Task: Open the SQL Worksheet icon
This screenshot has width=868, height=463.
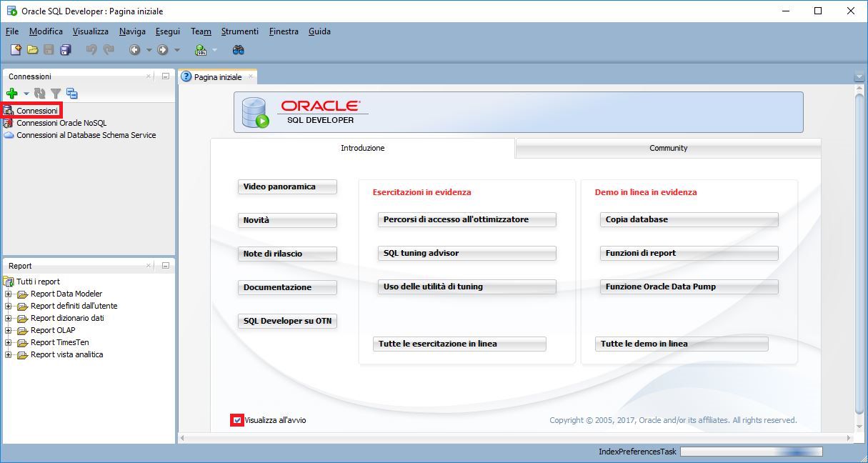Action: (201, 50)
